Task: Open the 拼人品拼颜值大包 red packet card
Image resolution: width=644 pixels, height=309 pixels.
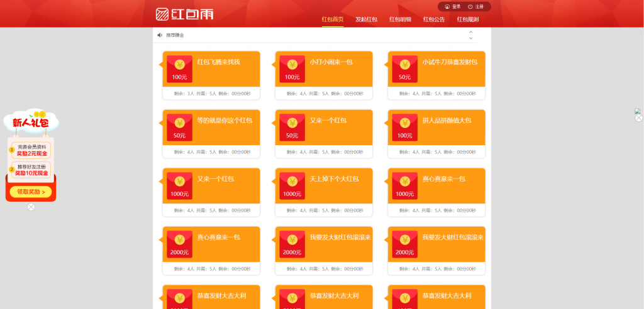Action: point(447,120)
